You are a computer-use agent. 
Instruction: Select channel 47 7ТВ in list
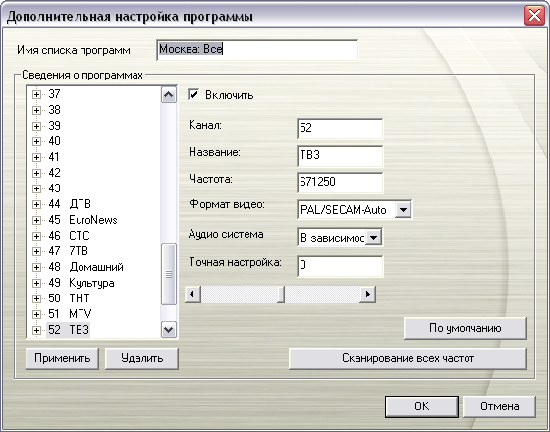point(68,251)
